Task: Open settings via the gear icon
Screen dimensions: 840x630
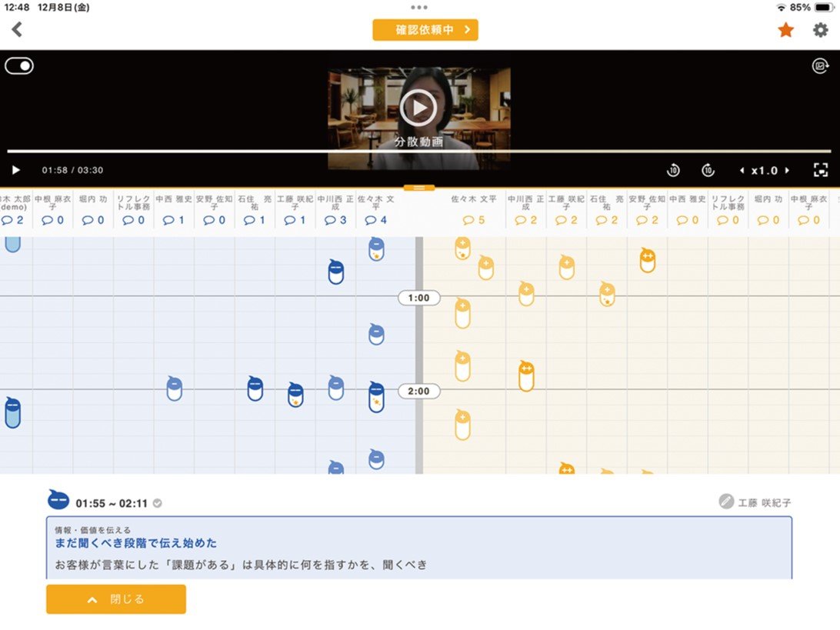Action: [x=821, y=30]
